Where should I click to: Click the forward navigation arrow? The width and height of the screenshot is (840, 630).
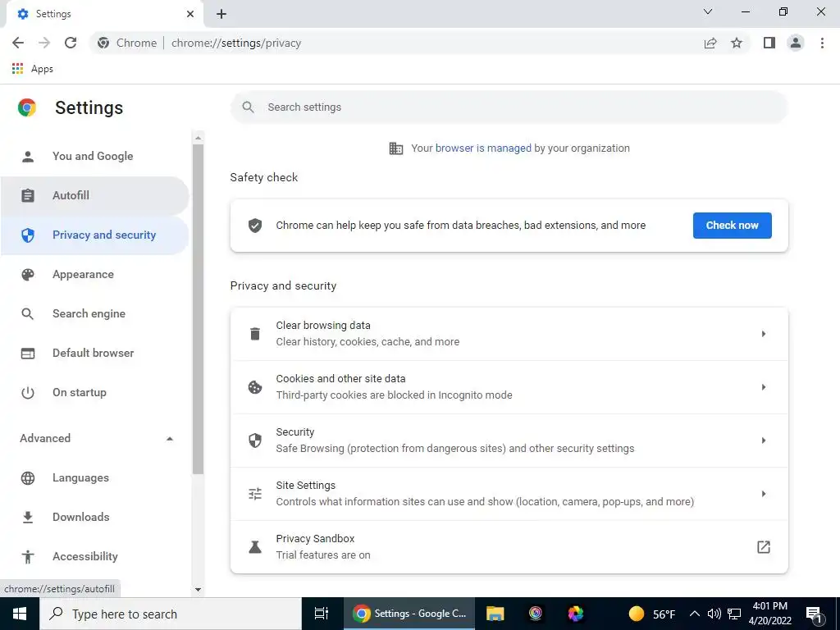click(x=44, y=43)
